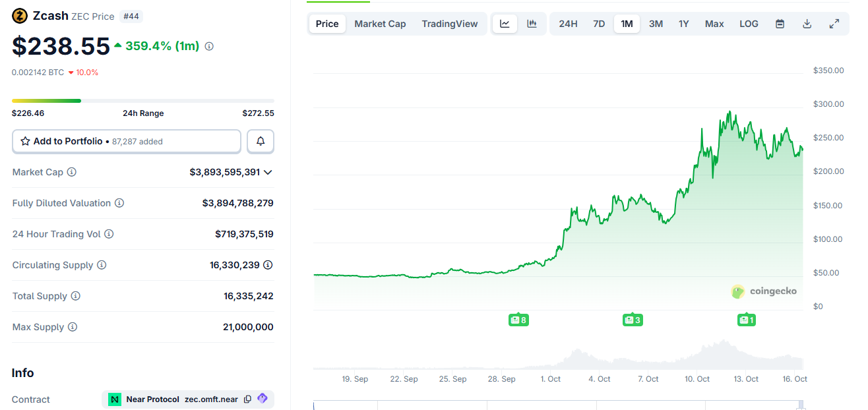
Task: Download the chart using the download icon
Action: coord(807,23)
